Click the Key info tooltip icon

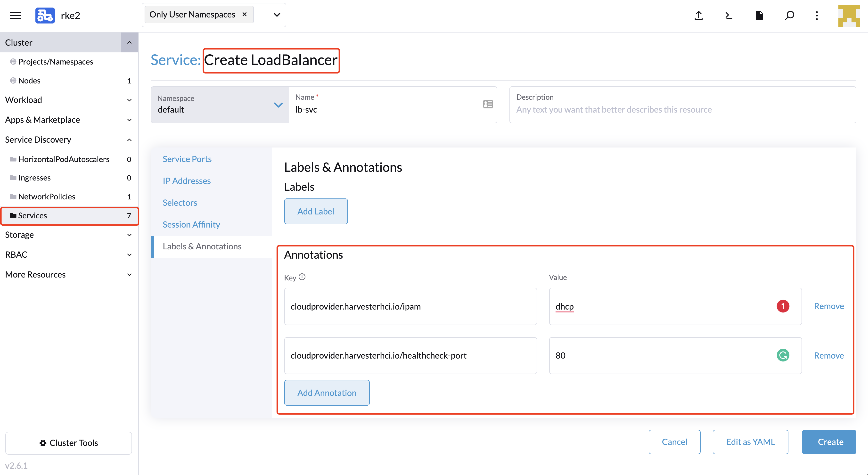[x=302, y=277]
